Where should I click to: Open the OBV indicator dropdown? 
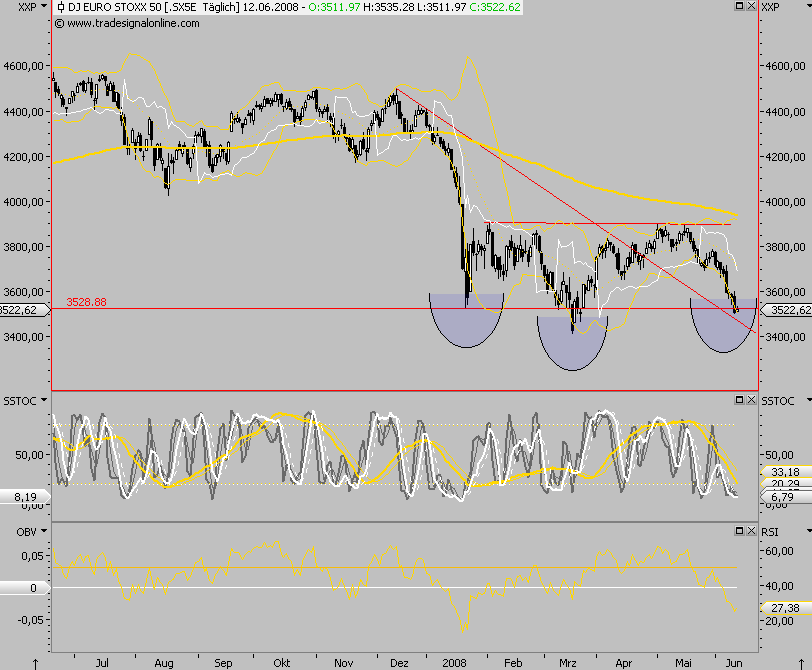(x=44, y=531)
